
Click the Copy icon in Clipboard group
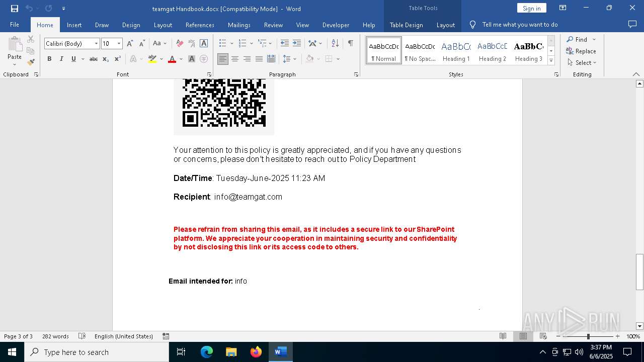(x=31, y=51)
